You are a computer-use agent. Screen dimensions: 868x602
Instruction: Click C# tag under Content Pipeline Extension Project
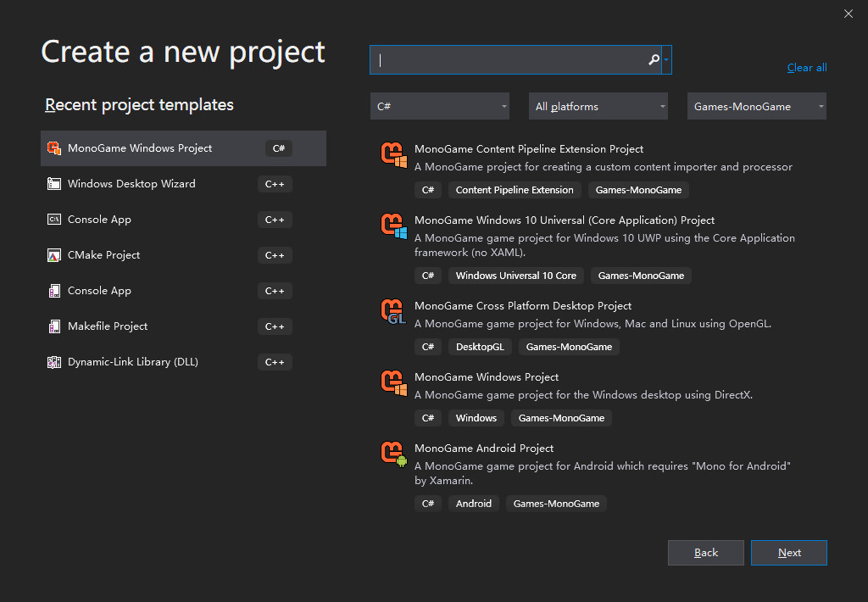(x=428, y=190)
